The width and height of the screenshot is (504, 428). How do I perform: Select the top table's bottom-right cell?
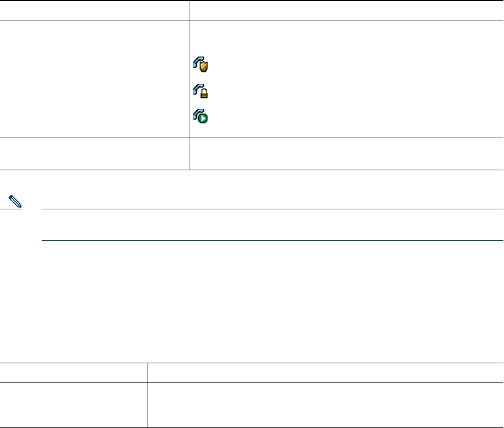(x=346, y=153)
